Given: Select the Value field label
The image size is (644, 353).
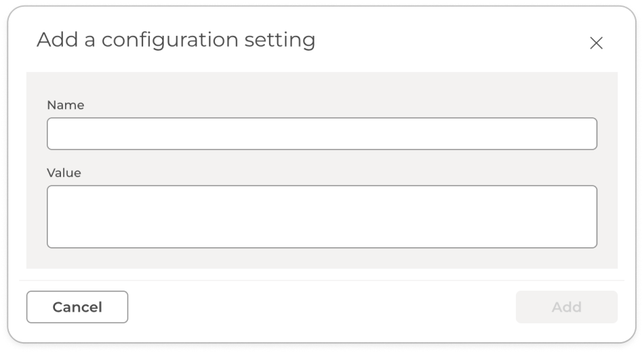Looking at the screenshot, I should [64, 173].
